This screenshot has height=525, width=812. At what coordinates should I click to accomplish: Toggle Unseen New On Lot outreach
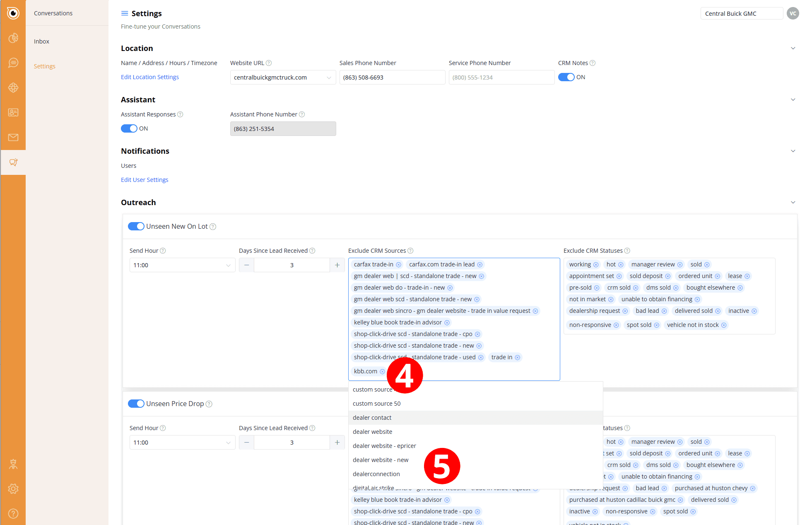pos(136,226)
